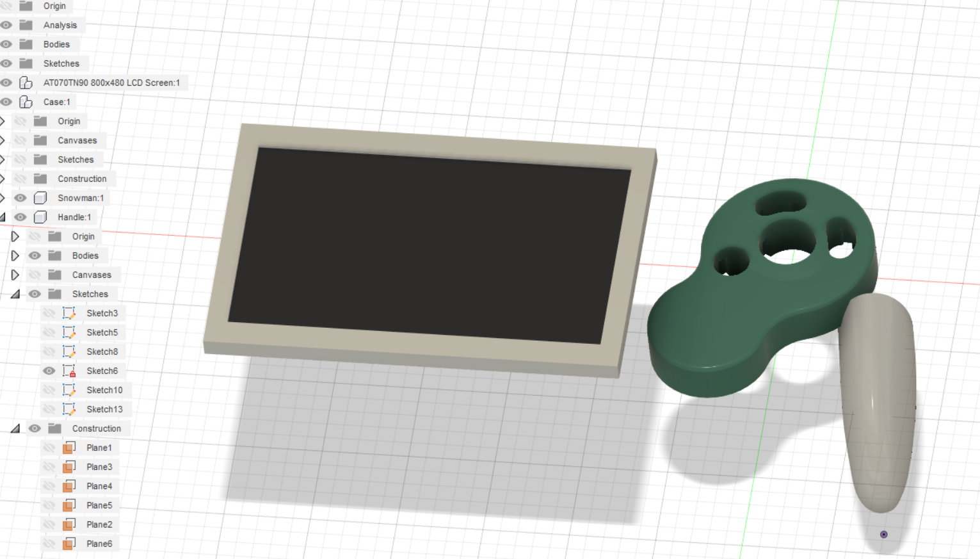980x559 pixels.
Task: Hide the Handle:1 component
Action: coord(20,217)
